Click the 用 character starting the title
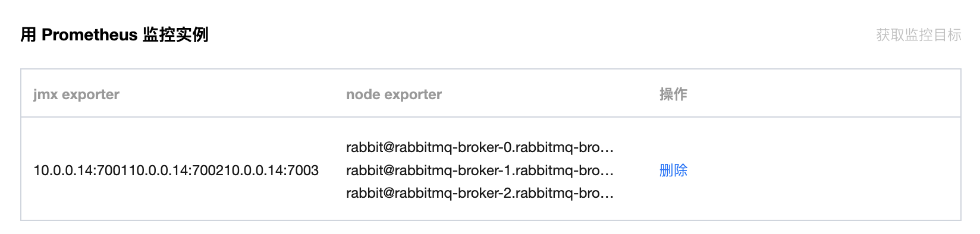The image size is (980, 234). 29,35
